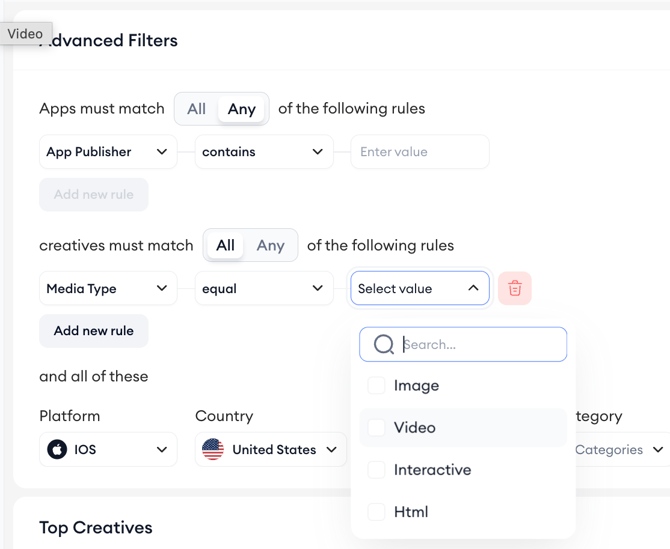Viewport: 670px width, 549px height.
Task: Set Apps match to All
Action: point(197,109)
